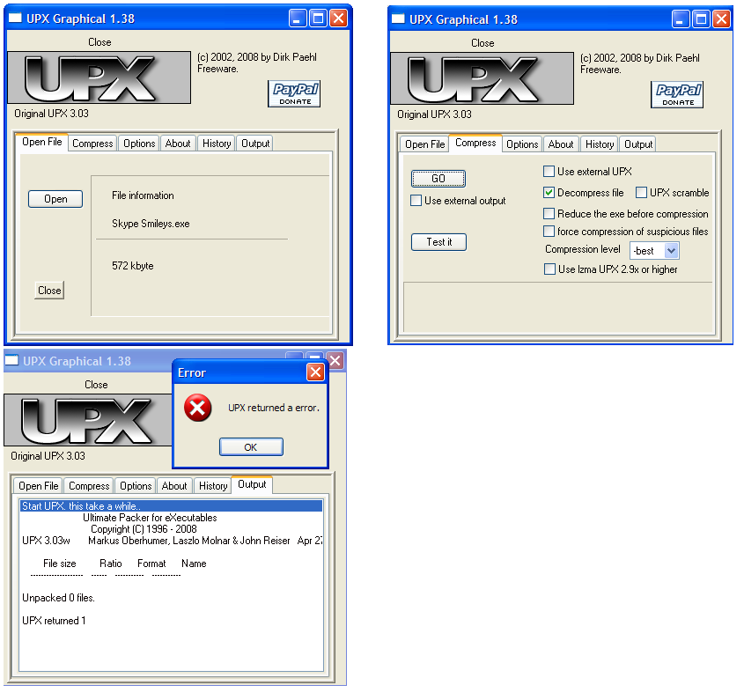Open the About tab in the Compress window
The width and height of the screenshot is (744, 700).
pos(561,144)
